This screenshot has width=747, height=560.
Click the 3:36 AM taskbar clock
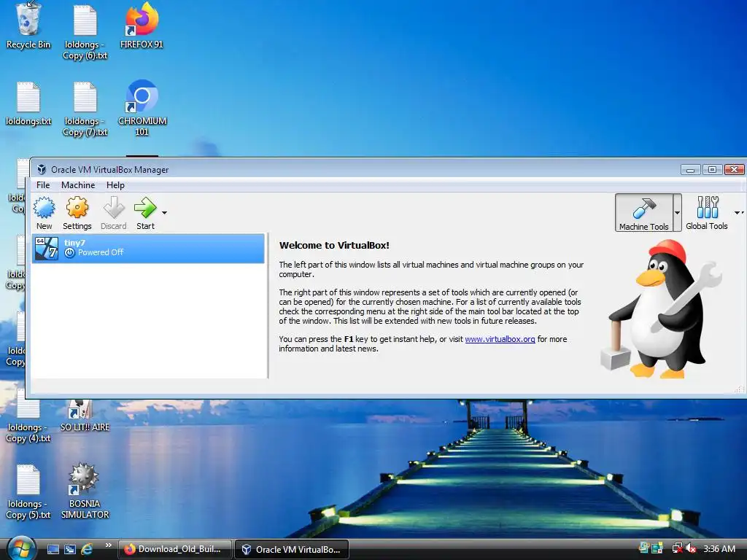pos(719,548)
